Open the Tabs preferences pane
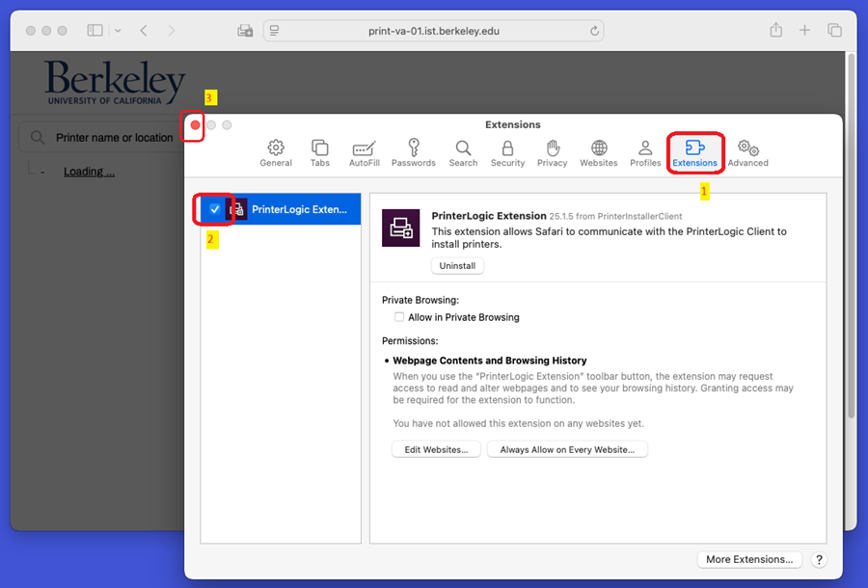Image resolution: width=868 pixels, height=588 pixels. (x=320, y=152)
